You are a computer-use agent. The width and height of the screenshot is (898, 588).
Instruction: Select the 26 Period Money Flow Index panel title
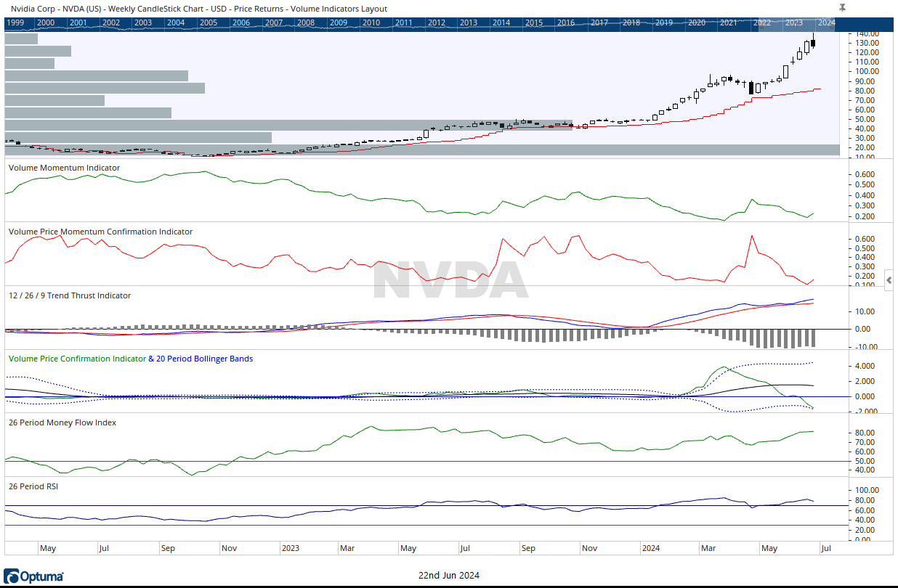coord(64,422)
